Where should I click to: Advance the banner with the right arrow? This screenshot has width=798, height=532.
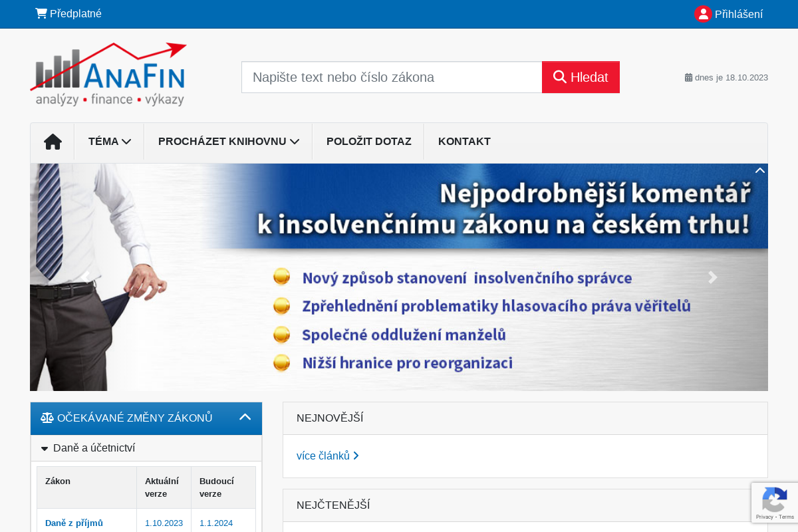click(712, 277)
